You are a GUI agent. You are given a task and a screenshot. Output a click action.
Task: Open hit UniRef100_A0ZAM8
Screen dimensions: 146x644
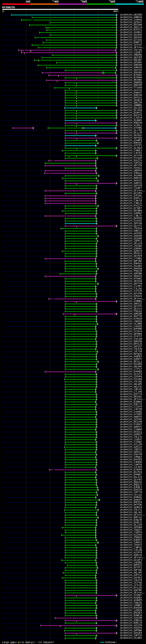click(x=131, y=175)
